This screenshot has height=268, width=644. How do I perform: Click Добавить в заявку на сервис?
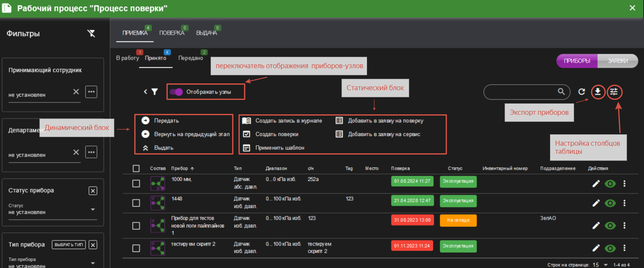(x=378, y=134)
